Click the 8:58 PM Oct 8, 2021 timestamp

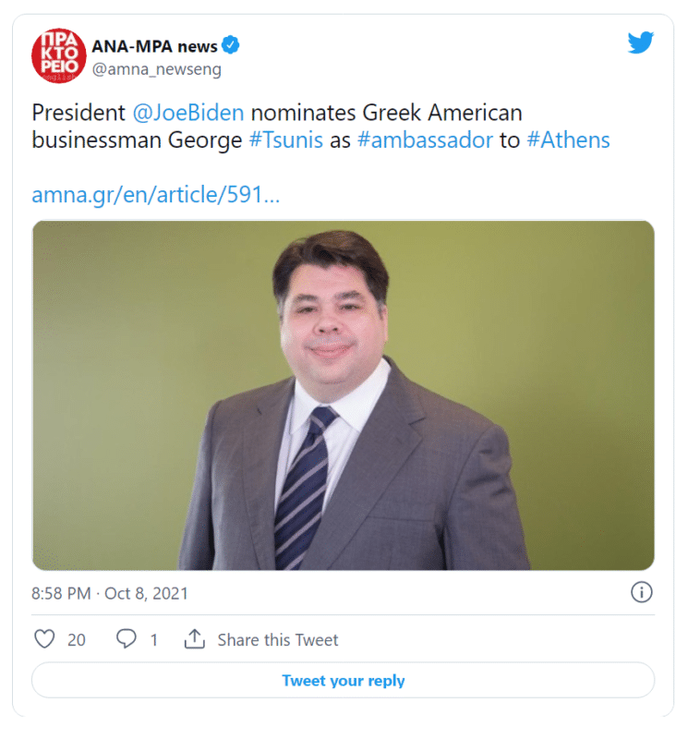pos(110,593)
